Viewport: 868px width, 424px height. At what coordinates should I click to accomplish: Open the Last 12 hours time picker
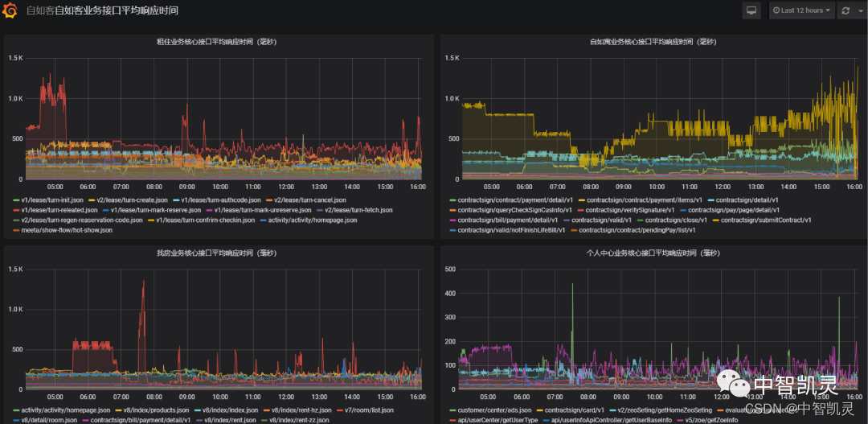point(801,10)
